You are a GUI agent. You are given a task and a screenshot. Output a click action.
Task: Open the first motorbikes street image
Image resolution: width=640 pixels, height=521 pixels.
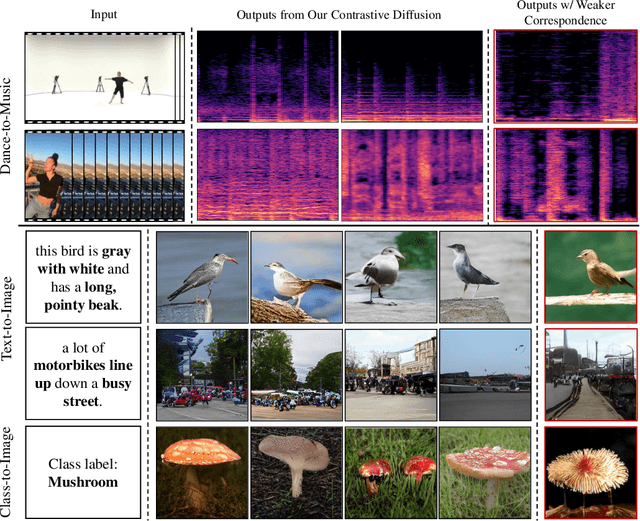pyautogui.click(x=202, y=372)
